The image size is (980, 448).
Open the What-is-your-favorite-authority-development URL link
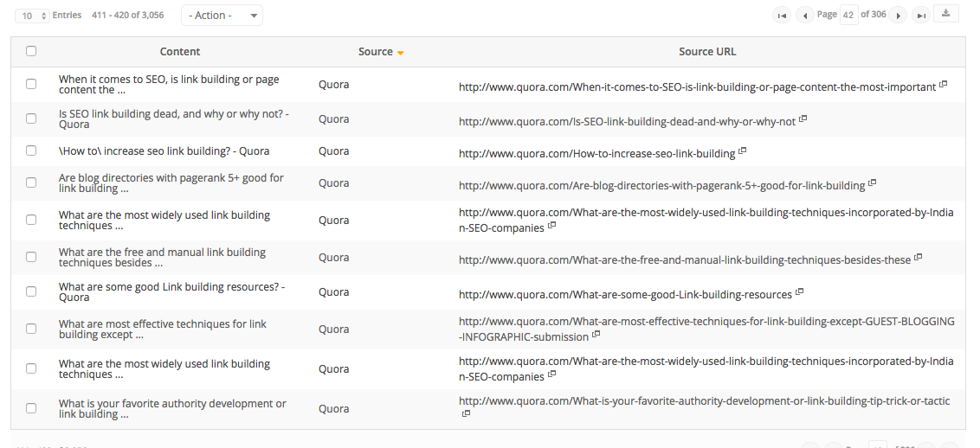tap(705, 401)
